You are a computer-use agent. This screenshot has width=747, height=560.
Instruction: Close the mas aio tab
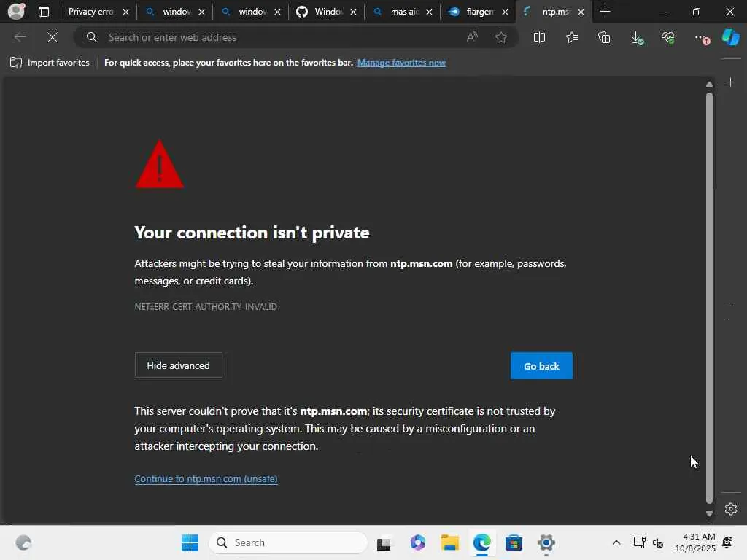[429, 12]
